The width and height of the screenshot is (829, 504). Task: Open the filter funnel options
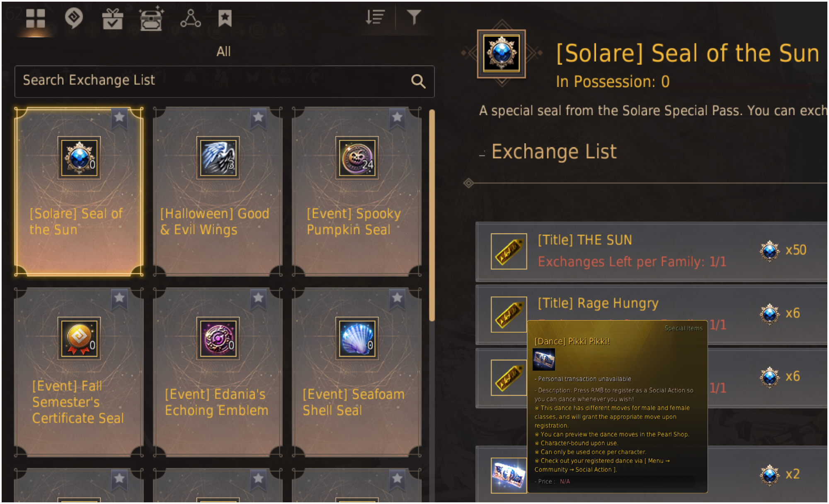click(414, 17)
